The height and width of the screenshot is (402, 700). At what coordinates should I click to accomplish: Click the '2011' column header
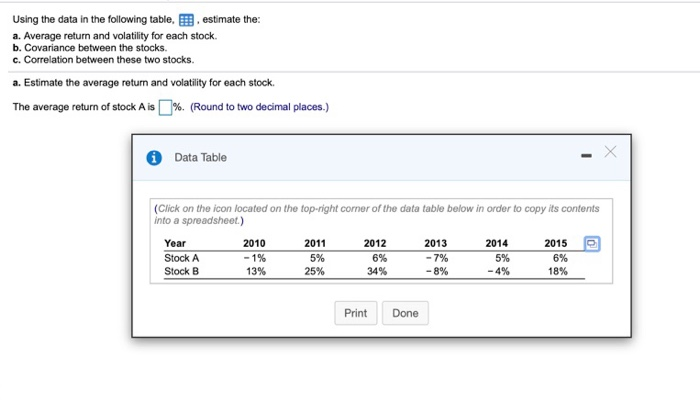tap(315, 243)
